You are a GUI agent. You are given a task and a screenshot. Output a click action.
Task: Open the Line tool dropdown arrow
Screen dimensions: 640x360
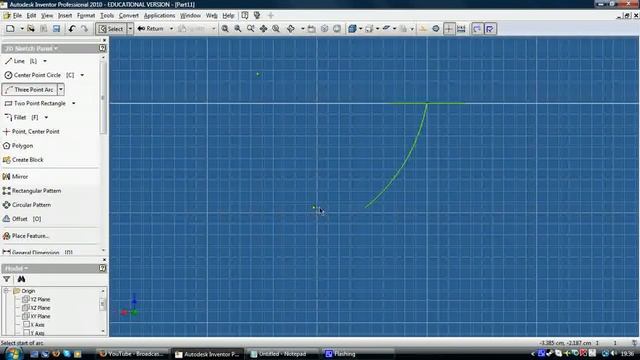pyautogui.click(x=45, y=61)
